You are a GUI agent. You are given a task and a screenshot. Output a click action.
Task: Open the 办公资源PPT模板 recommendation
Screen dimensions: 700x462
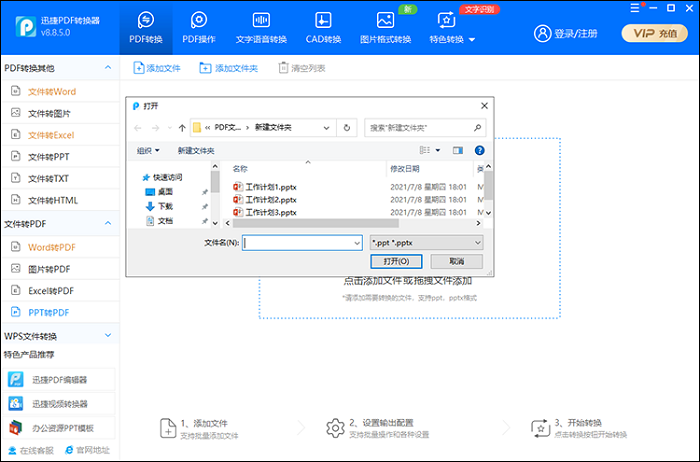pyautogui.click(x=59, y=428)
